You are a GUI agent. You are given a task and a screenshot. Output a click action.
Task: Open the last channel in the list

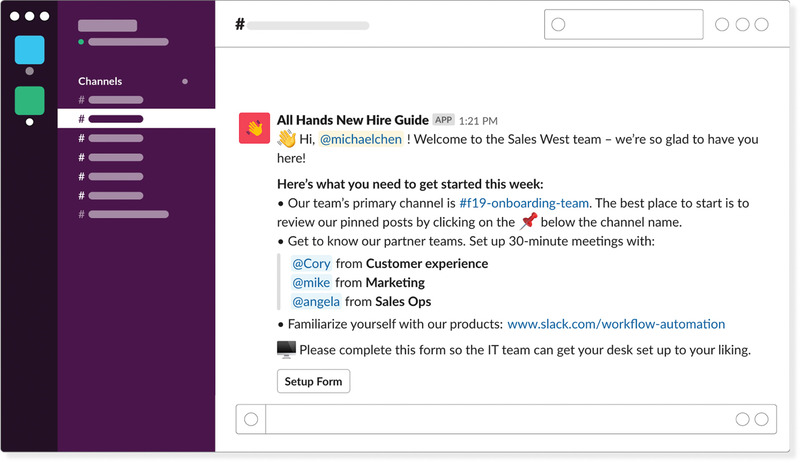tap(128, 214)
